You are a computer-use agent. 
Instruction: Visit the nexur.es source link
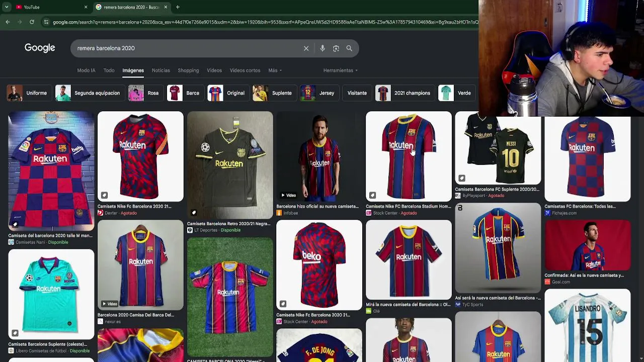pyautogui.click(x=113, y=322)
